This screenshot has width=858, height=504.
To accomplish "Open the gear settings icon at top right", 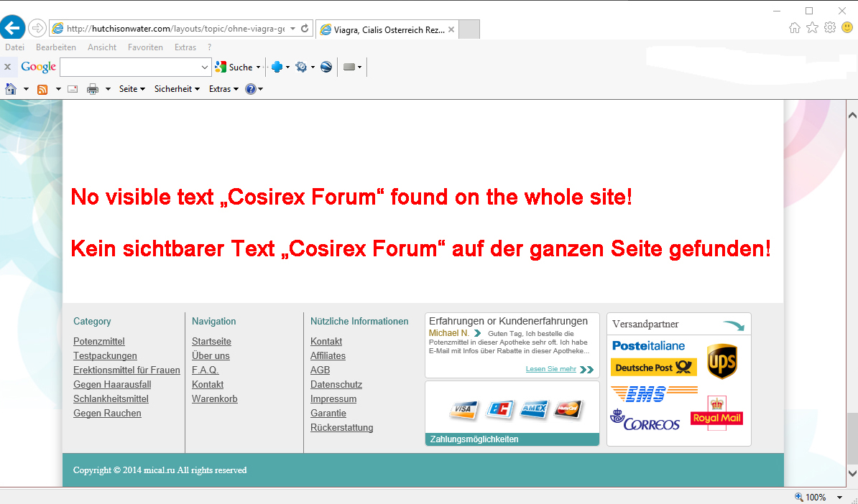I will (x=829, y=27).
